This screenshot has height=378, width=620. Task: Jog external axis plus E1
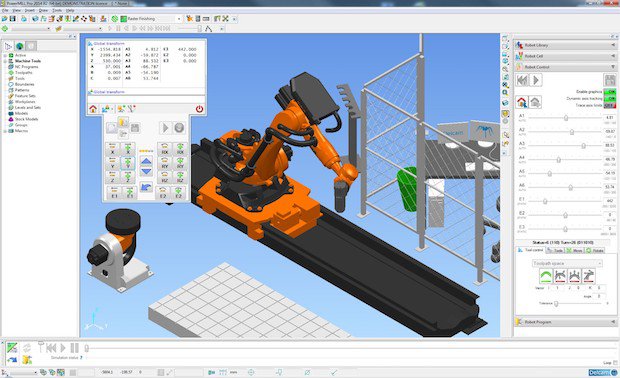[130, 193]
